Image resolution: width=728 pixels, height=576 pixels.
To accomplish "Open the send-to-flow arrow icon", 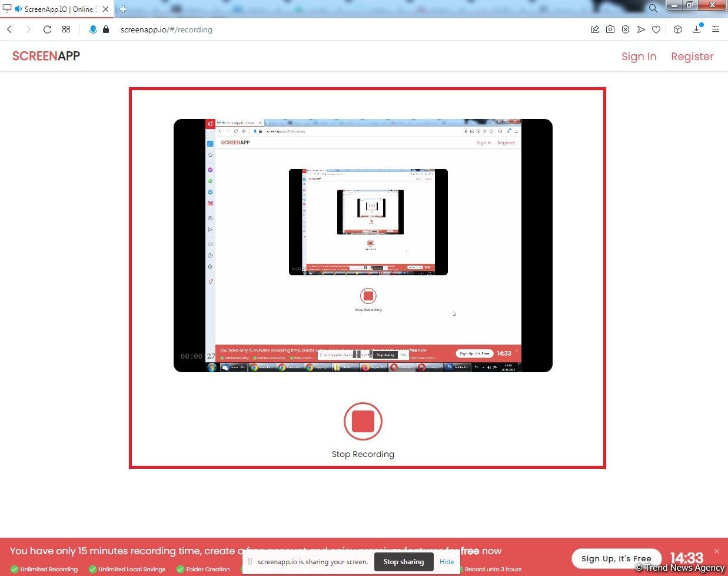I will [x=641, y=29].
